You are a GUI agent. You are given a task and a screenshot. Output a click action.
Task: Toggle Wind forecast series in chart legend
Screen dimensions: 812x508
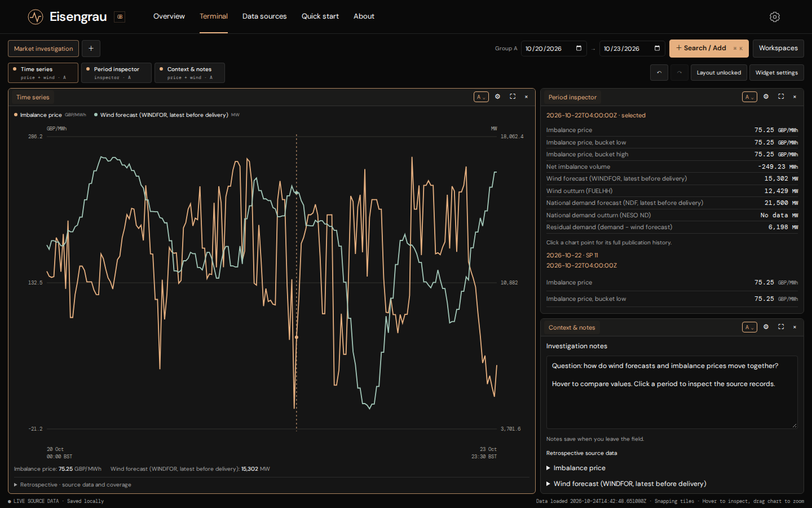(x=167, y=115)
